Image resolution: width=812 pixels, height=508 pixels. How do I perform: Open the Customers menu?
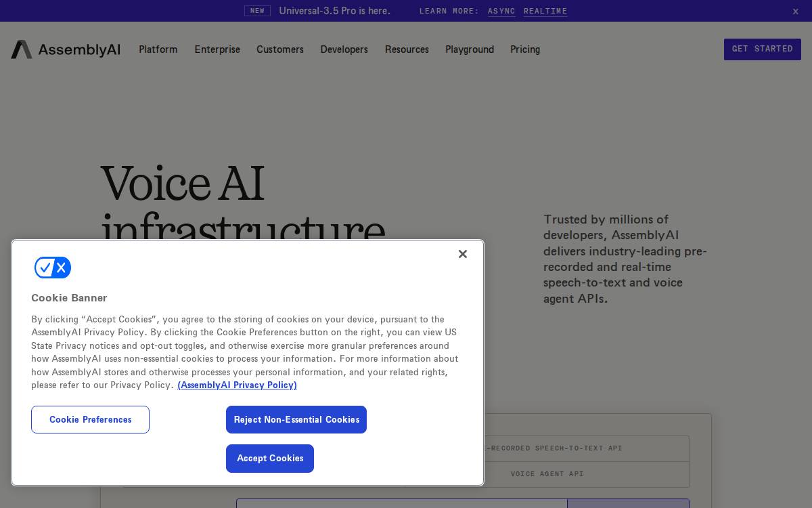[x=280, y=49]
